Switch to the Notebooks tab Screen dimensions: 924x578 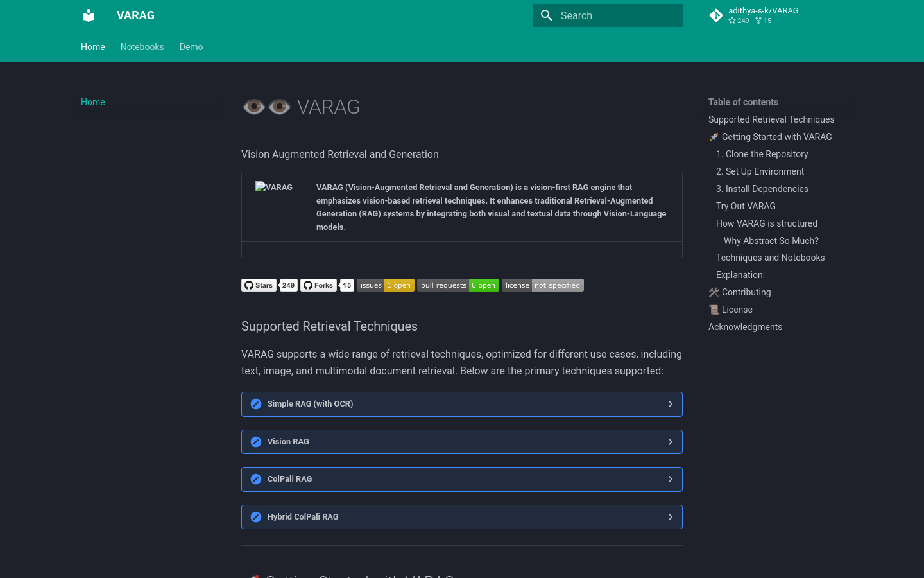(x=142, y=47)
